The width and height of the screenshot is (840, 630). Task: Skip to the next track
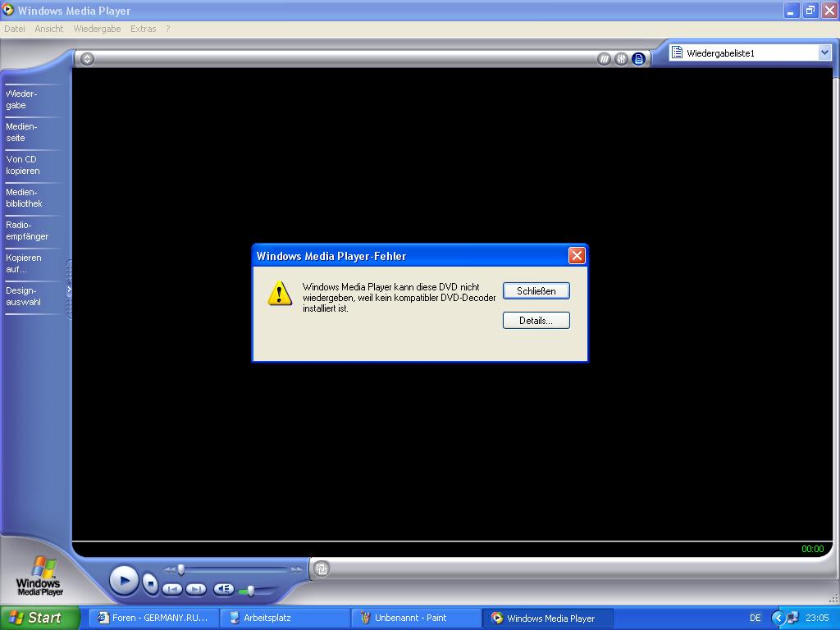tap(195, 589)
